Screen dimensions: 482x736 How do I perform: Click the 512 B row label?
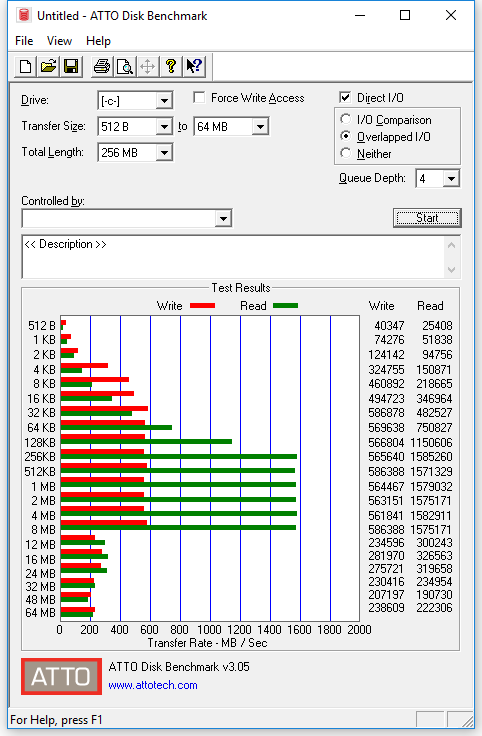[42, 325]
